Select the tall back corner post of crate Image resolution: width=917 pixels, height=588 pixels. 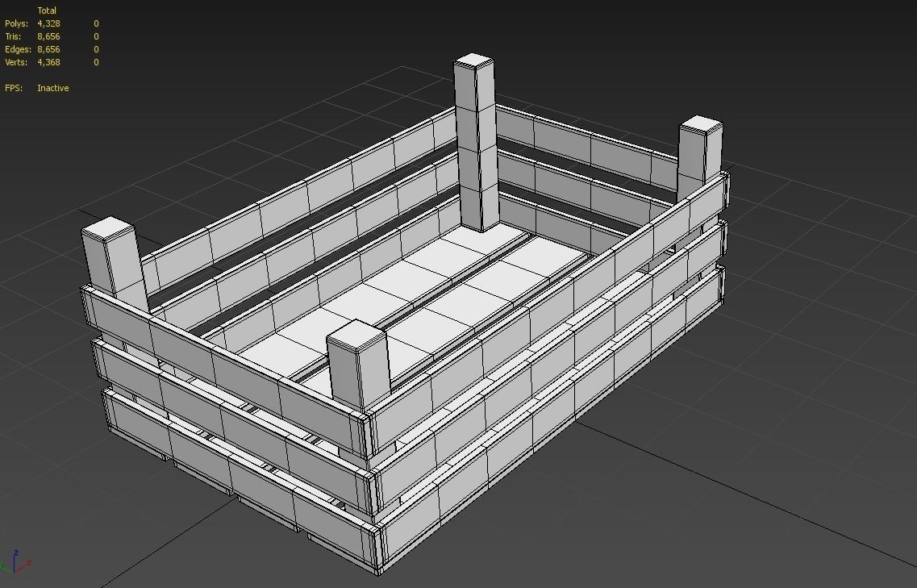coord(476,142)
